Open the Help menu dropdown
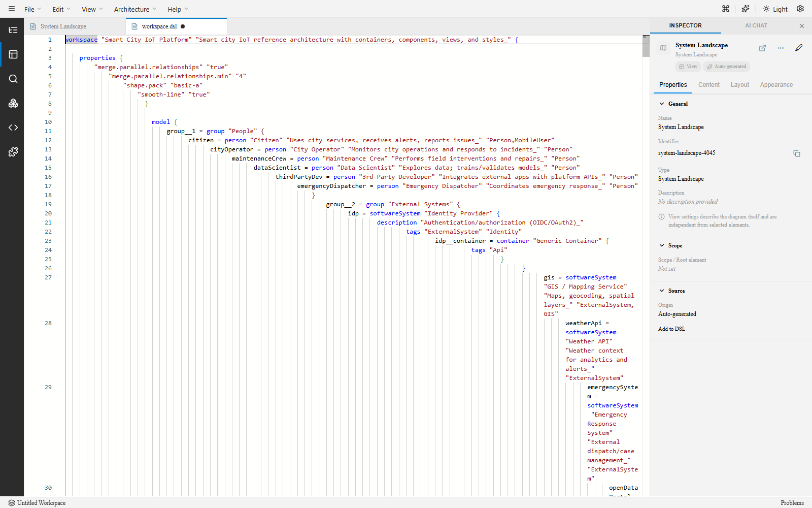Screen dimensions: 812x508 178,9
